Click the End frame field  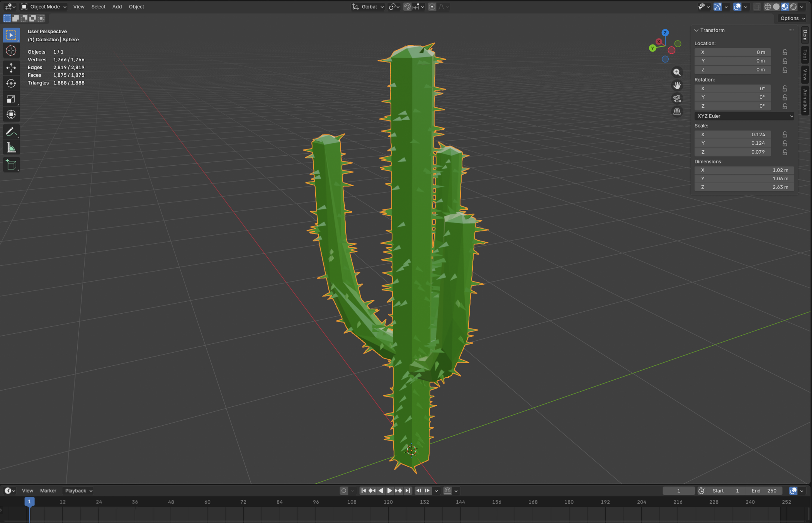(764, 491)
